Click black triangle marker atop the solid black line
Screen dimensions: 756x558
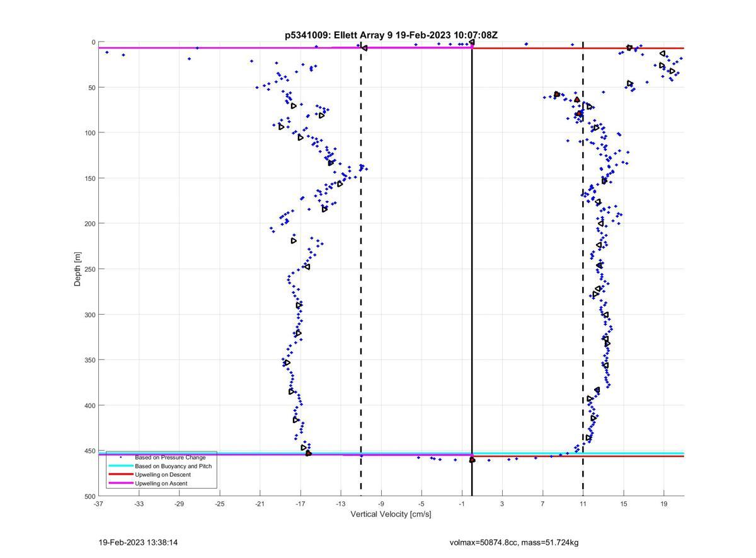pyautogui.click(x=471, y=42)
